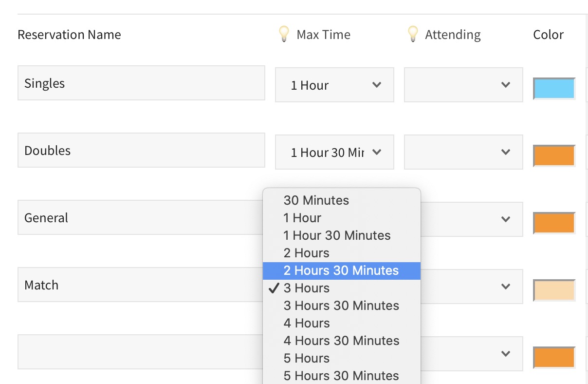Expand the Doubles Attending dropdown
Viewport: 588px width, 384px height.
click(463, 152)
